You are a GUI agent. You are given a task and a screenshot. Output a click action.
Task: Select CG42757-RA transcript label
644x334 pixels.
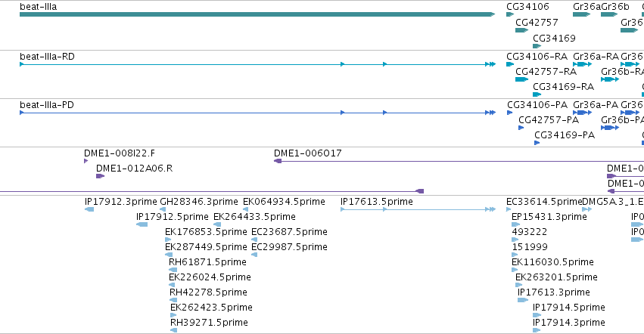[546, 71]
